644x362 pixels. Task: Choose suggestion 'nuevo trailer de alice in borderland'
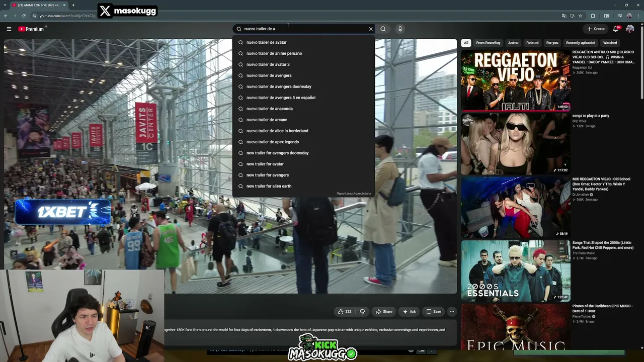303,131
